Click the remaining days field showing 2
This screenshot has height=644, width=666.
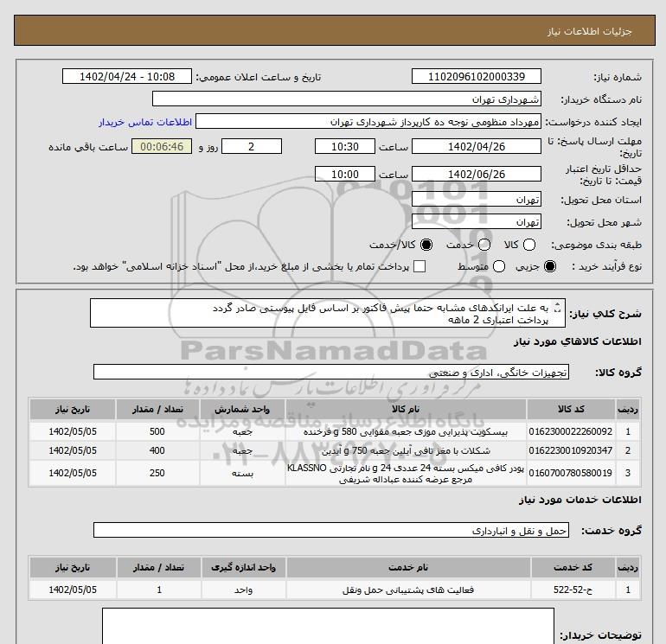coord(252,146)
